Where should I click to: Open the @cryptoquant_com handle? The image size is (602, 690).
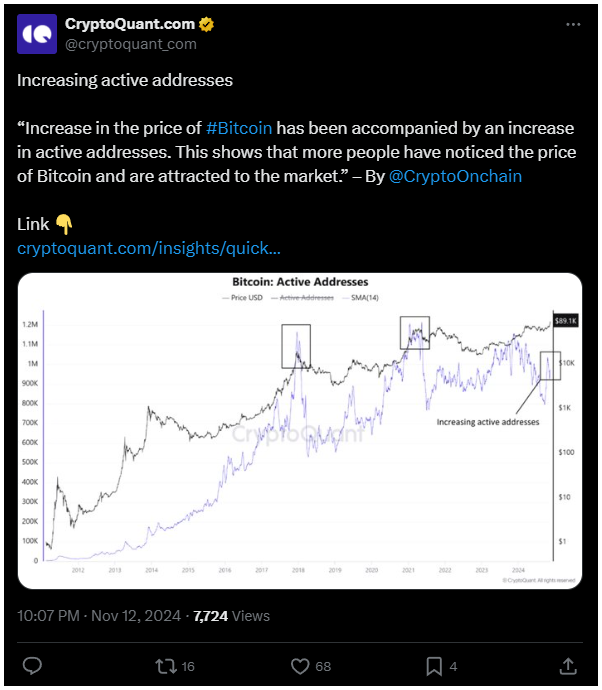(131, 44)
